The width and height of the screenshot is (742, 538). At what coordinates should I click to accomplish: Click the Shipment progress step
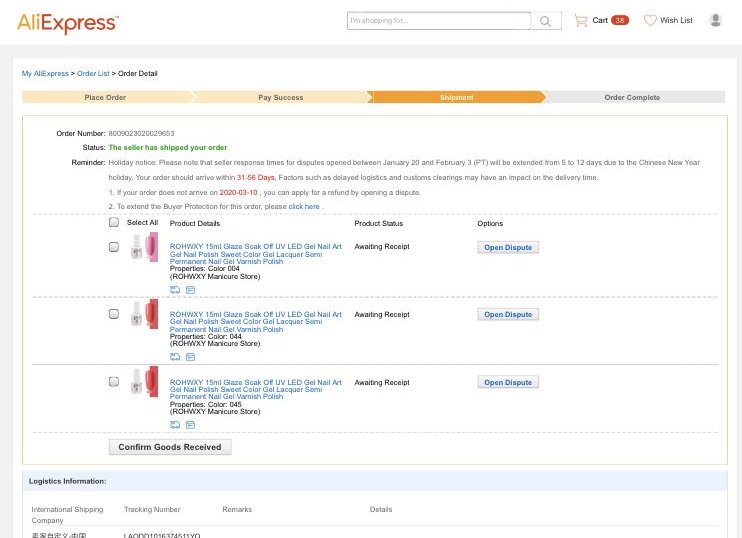point(457,97)
